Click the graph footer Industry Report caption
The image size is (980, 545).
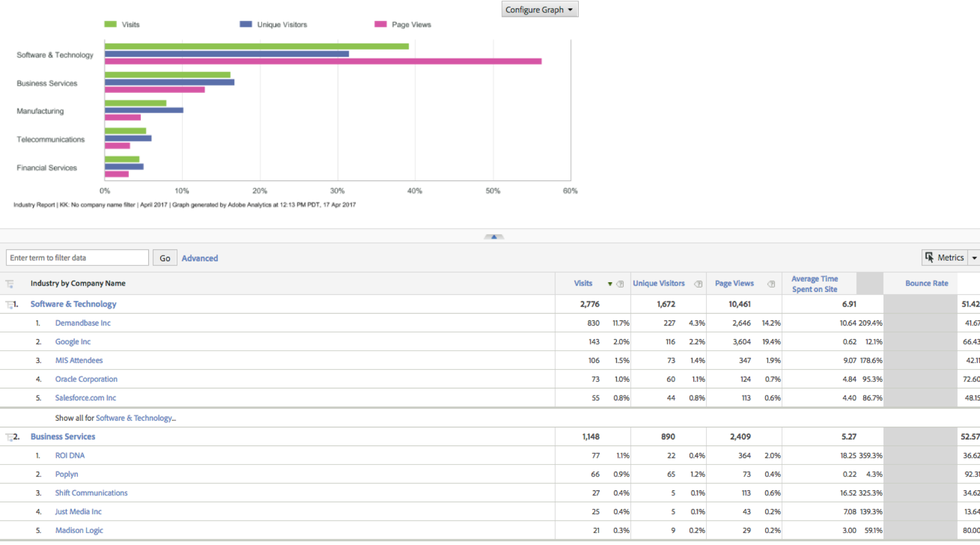185,204
